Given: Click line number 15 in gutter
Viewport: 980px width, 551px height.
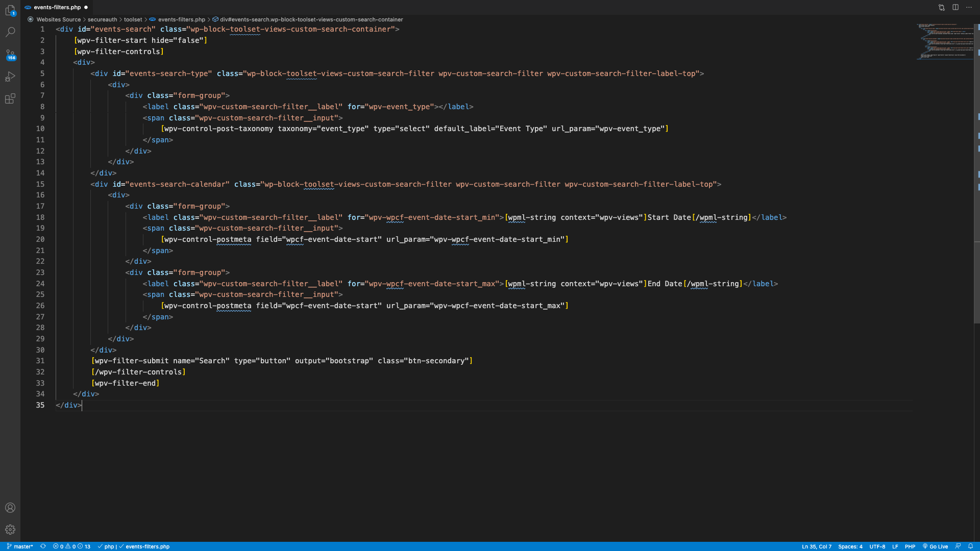Looking at the screenshot, I should click(x=40, y=184).
